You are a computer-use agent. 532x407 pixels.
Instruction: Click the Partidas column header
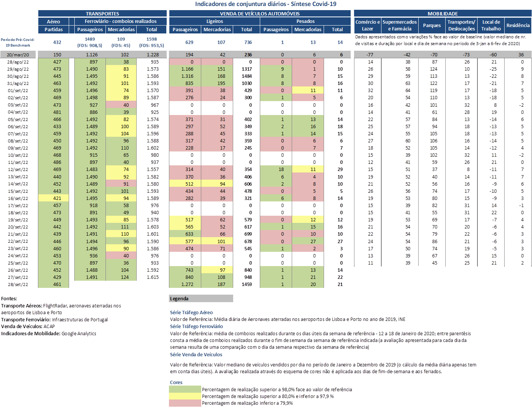54,29
